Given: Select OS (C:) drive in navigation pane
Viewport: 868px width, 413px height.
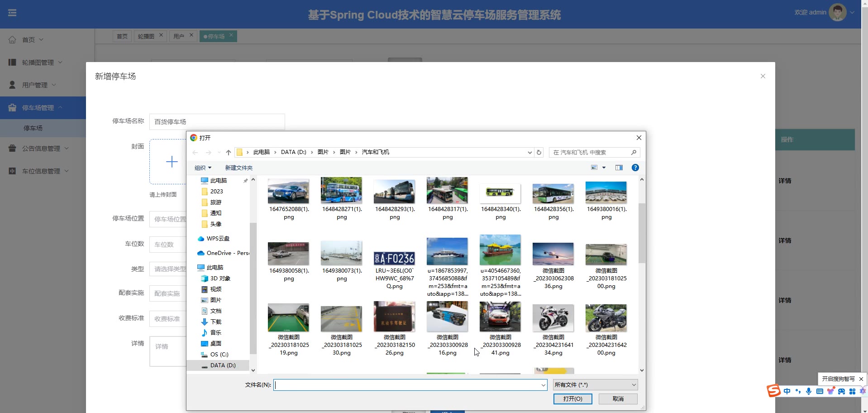Looking at the screenshot, I should [219, 355].
